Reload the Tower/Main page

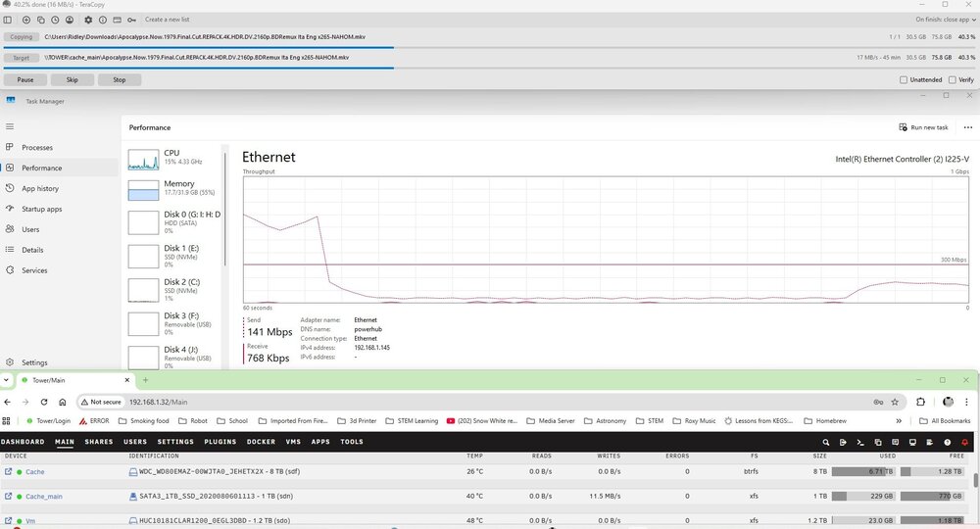44,403
